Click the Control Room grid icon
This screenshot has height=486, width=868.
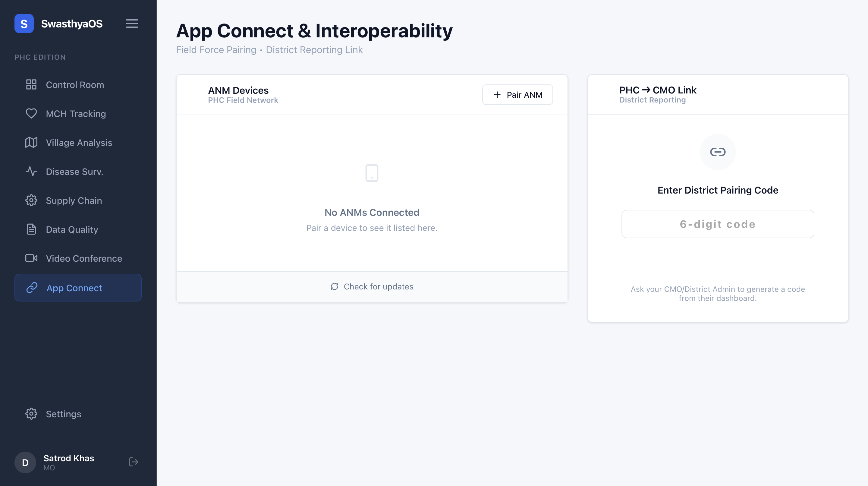tap(31, 85)
